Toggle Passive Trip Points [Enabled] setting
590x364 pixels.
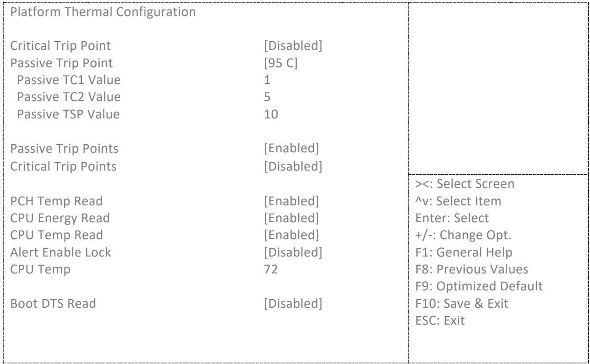292,149
